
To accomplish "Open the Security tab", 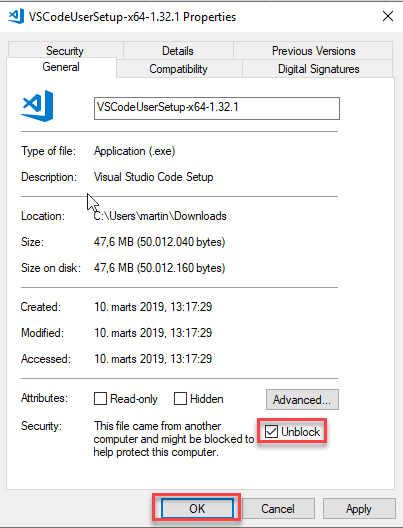I will [x=65, y=51].
